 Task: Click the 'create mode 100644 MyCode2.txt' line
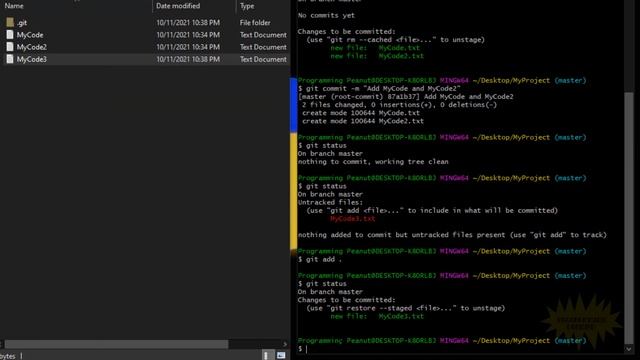(x=363, y=121)
